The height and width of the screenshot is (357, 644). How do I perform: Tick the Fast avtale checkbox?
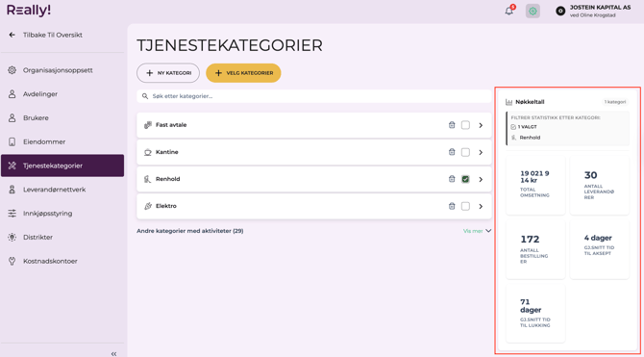[x=465, y=125]
